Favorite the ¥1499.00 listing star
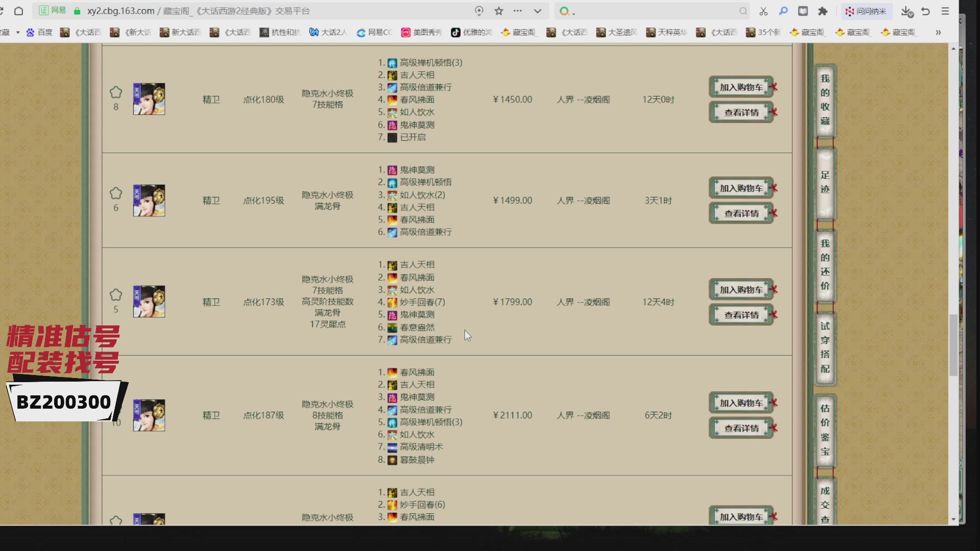Viewport: 980px width, 551px height. (x=116, y=193)
